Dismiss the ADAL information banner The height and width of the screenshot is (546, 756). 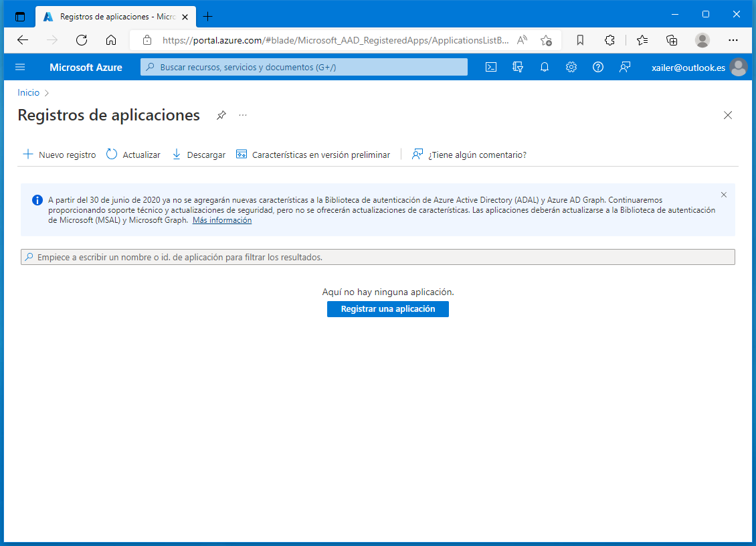coord(724,195)
